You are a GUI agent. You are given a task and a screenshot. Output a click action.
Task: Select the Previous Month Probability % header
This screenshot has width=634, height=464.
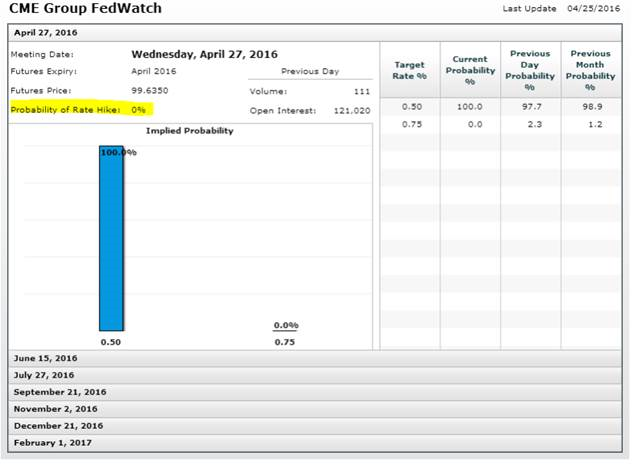pyautogui.click(x=590, y=70)
